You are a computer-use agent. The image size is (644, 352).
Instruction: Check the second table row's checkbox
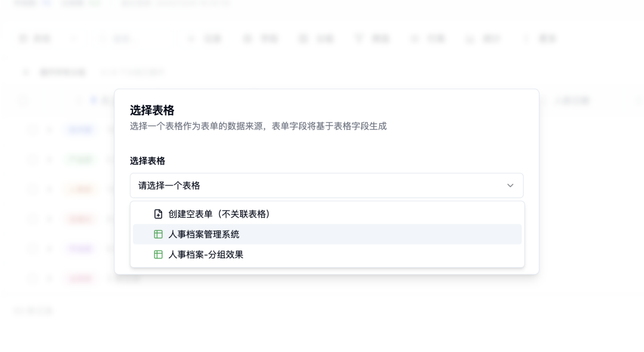coord(32,159)
